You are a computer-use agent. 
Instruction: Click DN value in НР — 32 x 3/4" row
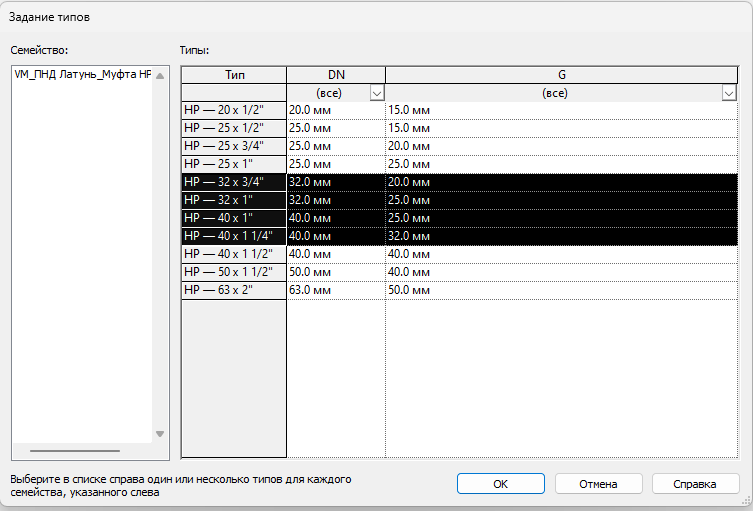[336, 182]
